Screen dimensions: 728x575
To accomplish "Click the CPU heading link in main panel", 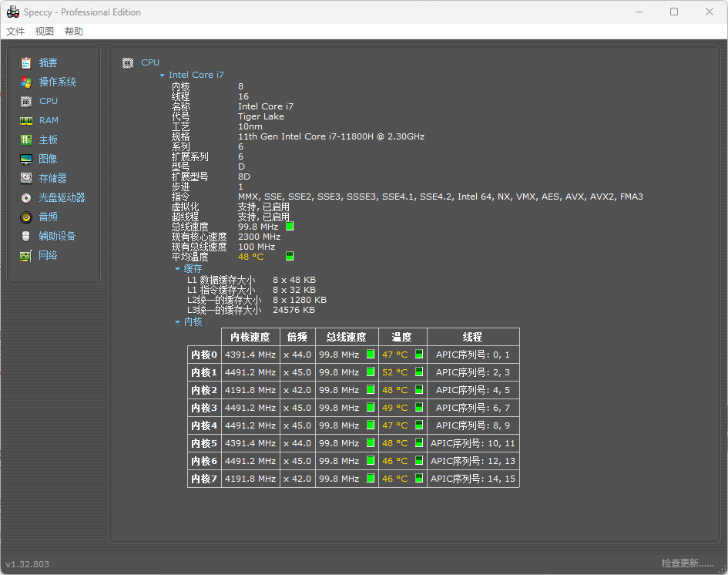I will tap(150, 62).
